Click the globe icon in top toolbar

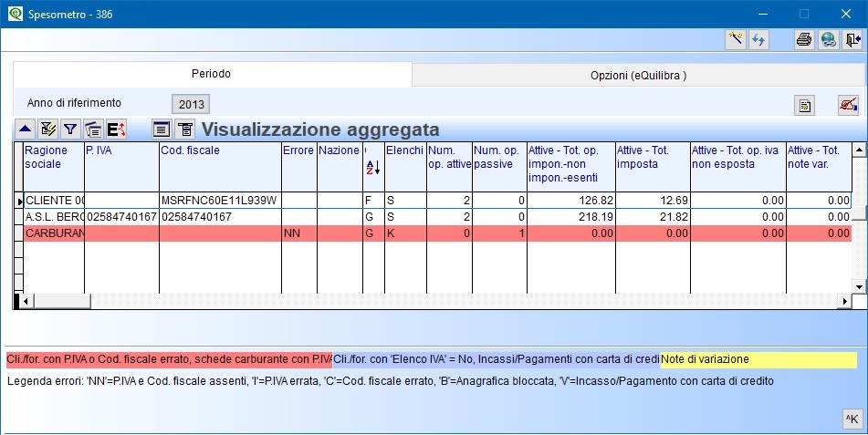828,39
